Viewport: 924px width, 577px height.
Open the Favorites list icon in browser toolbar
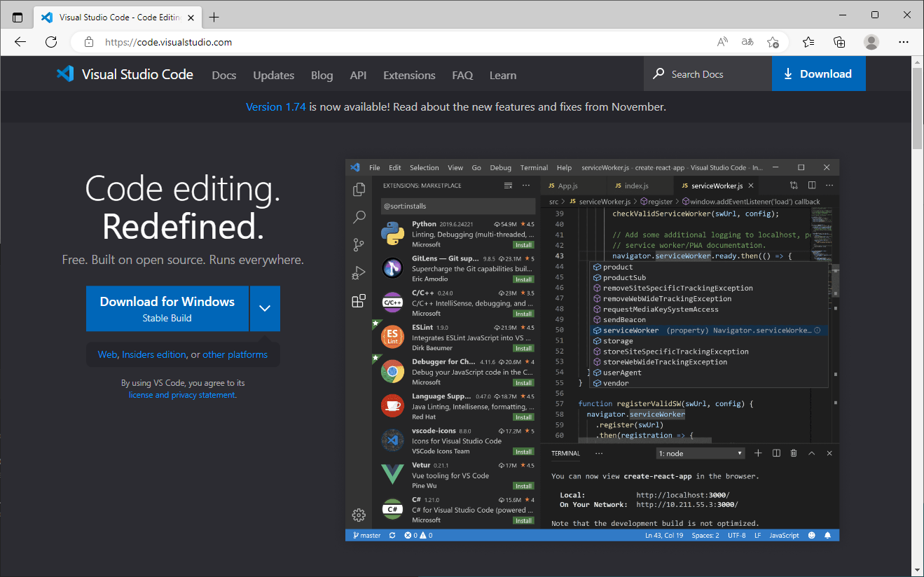[x=808, y=42]
